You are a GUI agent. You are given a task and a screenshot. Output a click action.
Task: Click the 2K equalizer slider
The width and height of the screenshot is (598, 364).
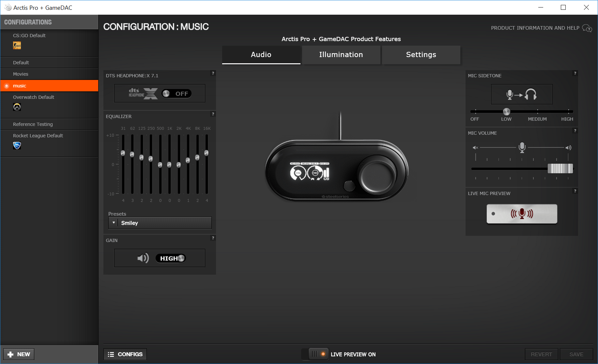point(179,165)
